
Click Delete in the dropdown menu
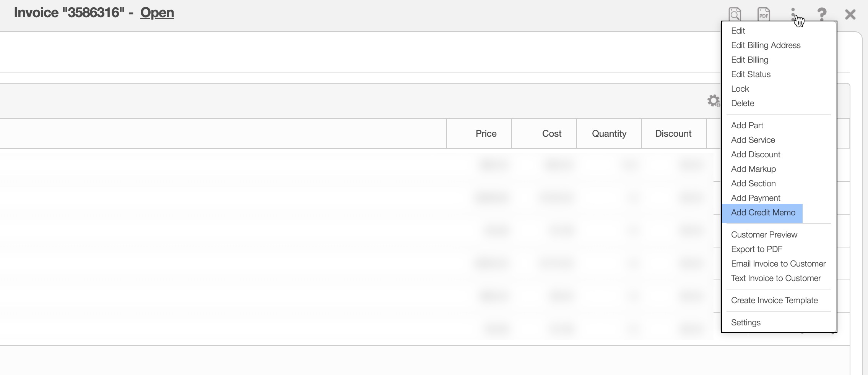click(742, 103)
